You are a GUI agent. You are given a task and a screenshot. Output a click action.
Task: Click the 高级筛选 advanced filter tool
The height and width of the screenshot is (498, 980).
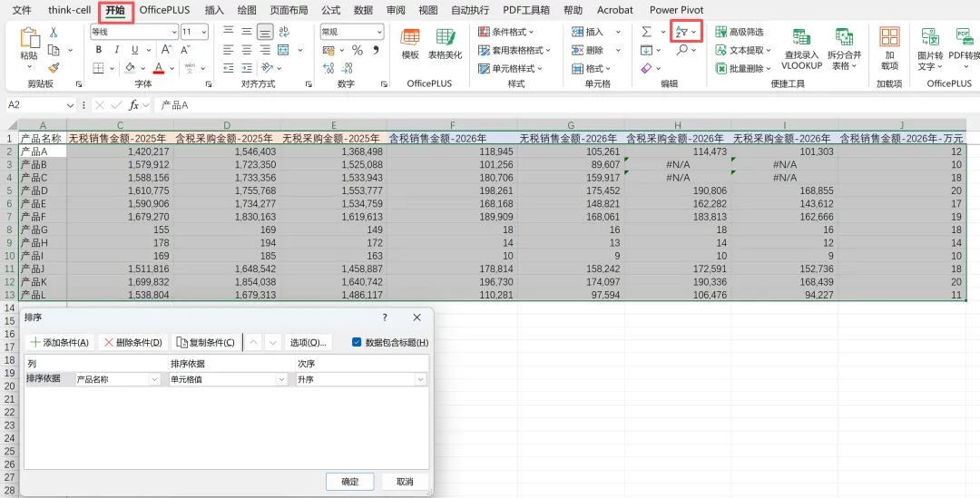pos(740,32)
